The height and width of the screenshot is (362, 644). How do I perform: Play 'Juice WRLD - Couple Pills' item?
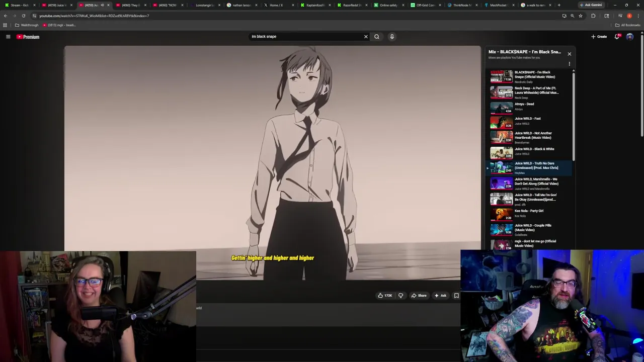[529, 229]
